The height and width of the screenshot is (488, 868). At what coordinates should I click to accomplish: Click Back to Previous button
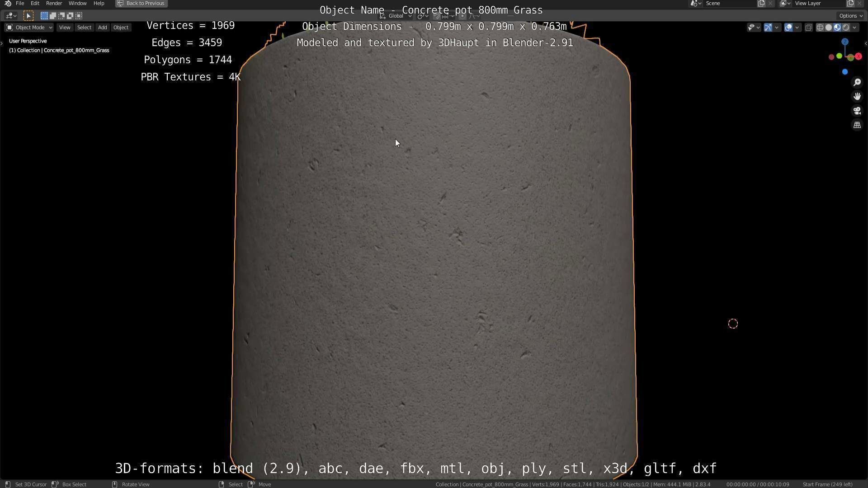tap(141, 3)
